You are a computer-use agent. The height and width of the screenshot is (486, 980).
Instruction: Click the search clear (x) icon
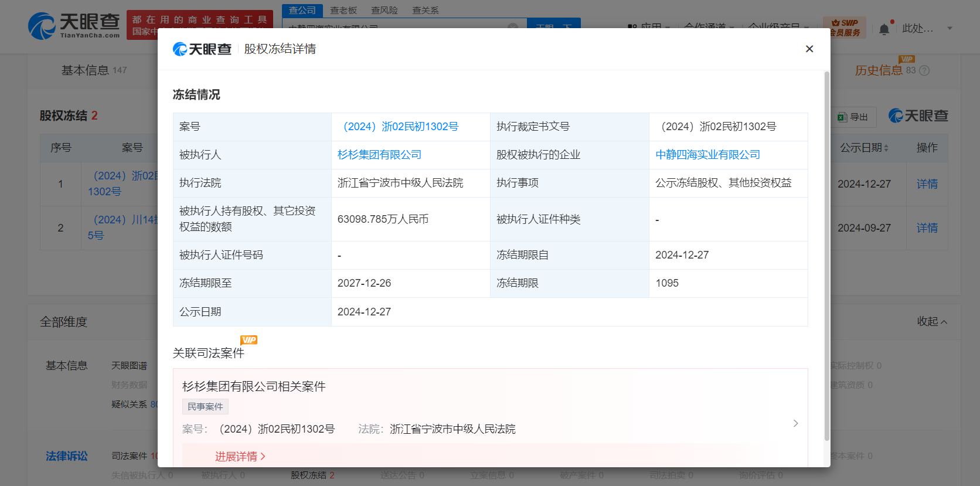[512, 28]
